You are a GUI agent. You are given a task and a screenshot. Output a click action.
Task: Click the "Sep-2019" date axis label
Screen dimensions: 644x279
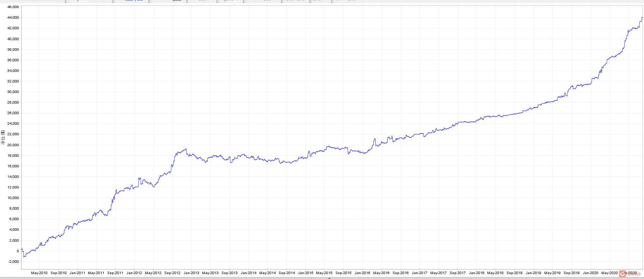pyautogui.click(x=572, y=273)
